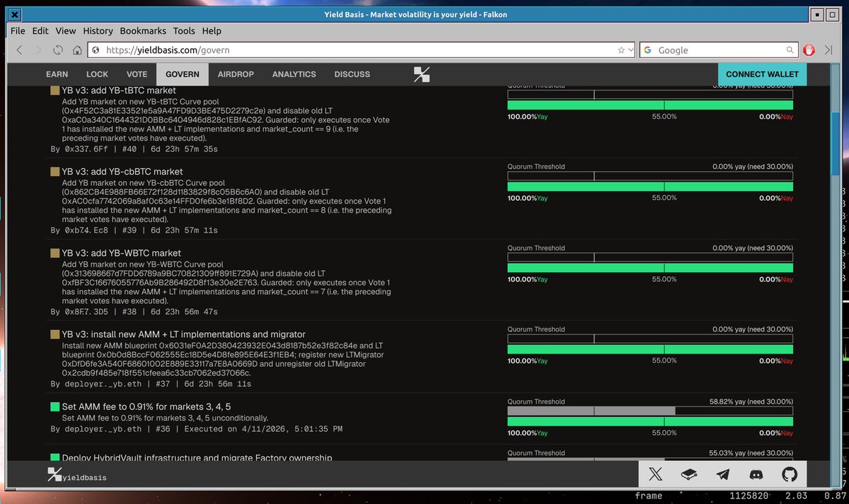Click the status square beside 'add YB-WBTC market'

(x=54, y=253)
